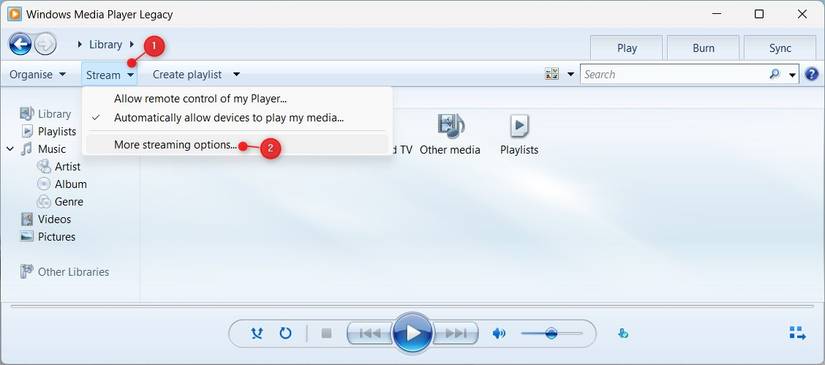Viewport: 825px width, 365px height.
Task: Open the Playlists category icon in content pane
Action: (x=519, y=126)
